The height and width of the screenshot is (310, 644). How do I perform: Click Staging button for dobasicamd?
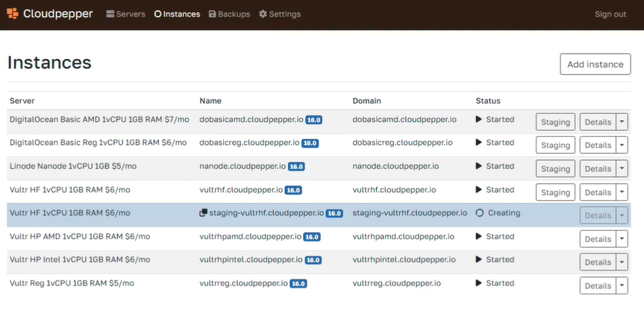(x=555, y=122)
